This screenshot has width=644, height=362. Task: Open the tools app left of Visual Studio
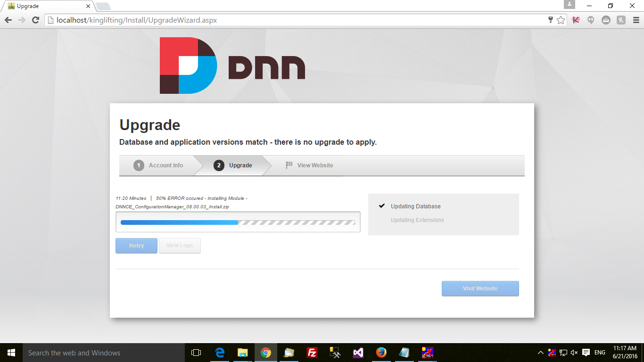335,353
